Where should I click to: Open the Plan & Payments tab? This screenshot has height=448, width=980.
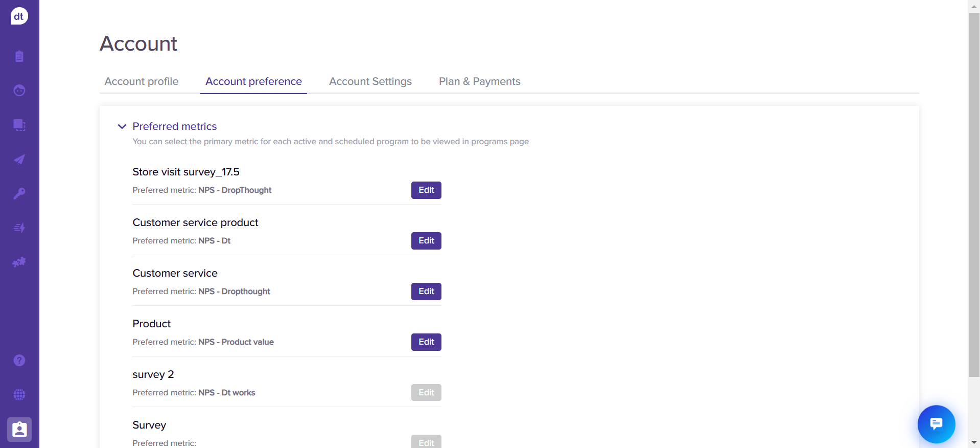tap(479, 82)
